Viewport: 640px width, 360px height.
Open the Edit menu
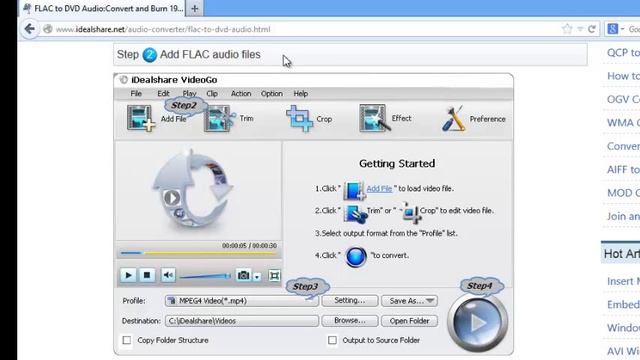163,93
